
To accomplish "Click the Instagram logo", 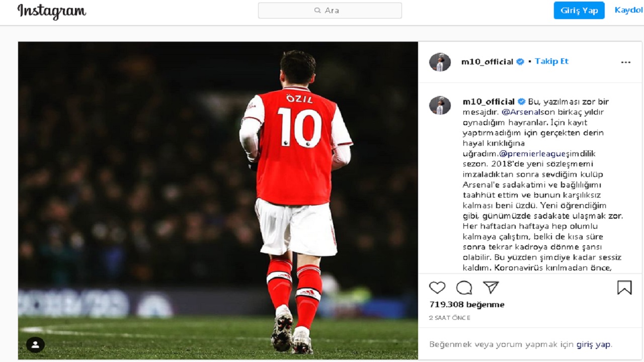I will (x=52, y=11).
